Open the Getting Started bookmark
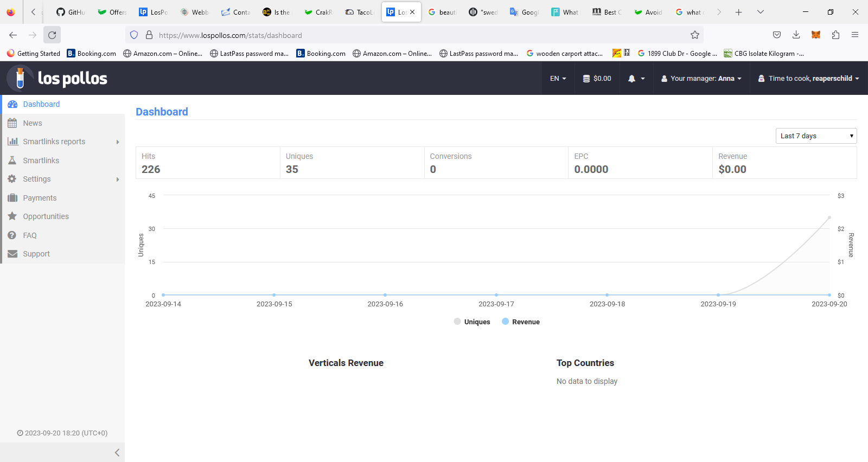Screen dimensions: 868x462 tap(34, 53)
